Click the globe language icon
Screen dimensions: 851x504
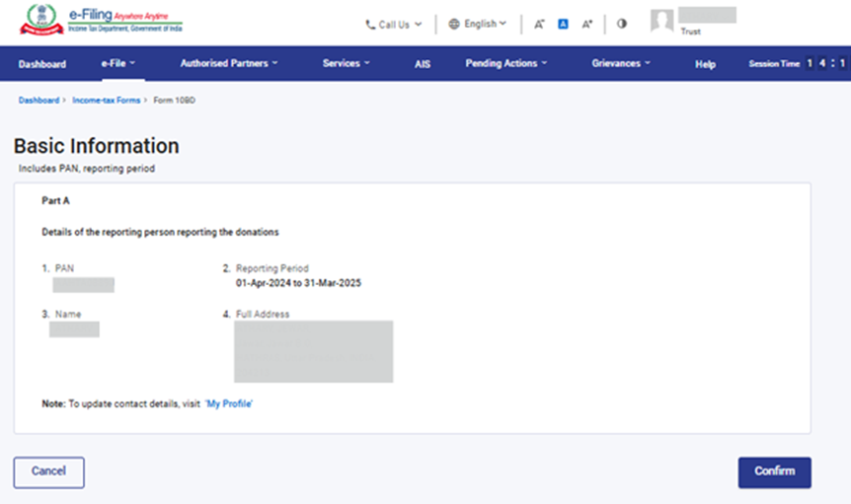pos(454,24)
